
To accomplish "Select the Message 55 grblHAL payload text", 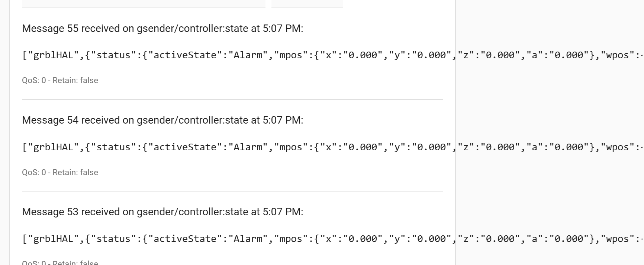I will [333, 55].
